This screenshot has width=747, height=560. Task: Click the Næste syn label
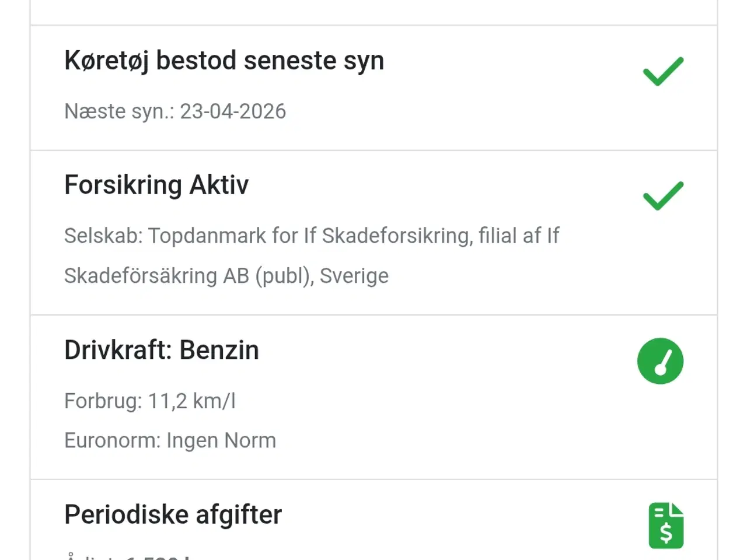[119, 111]
